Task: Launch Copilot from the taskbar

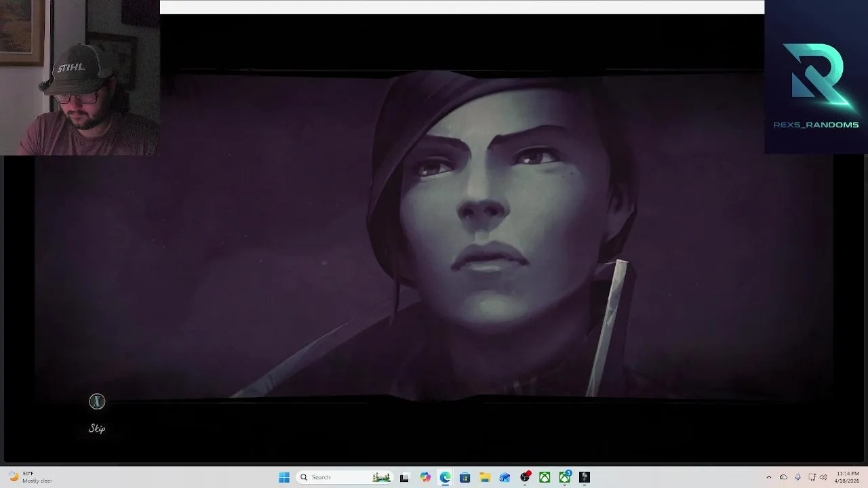Action: 425,477
